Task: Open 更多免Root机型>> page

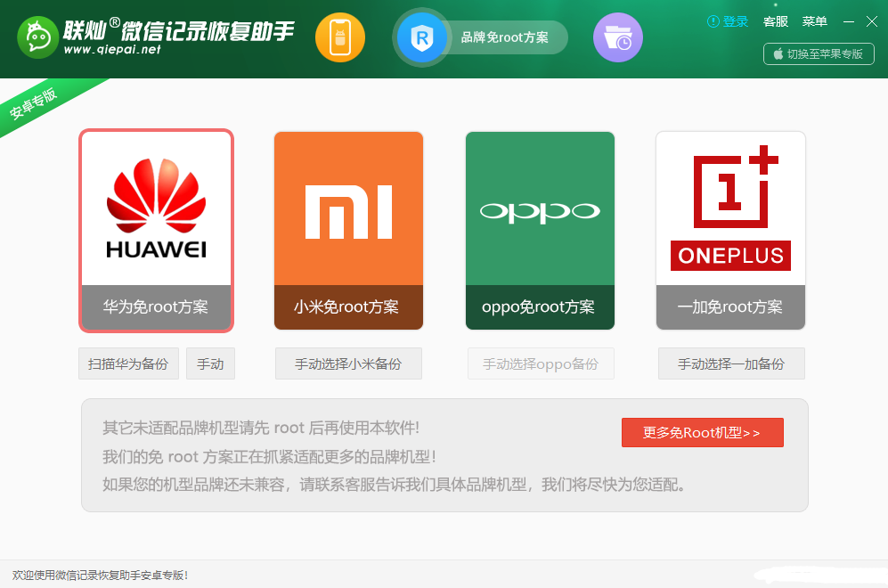Action: (702, 432)
